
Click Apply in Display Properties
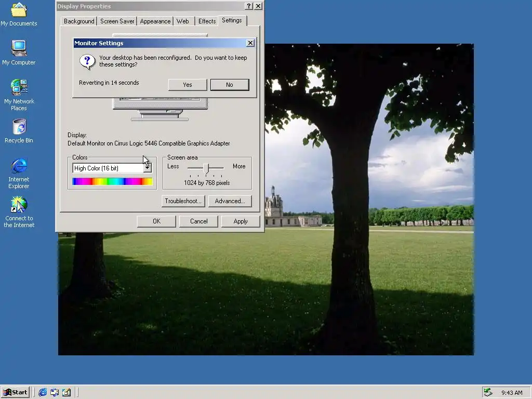[x=241, y=221]
